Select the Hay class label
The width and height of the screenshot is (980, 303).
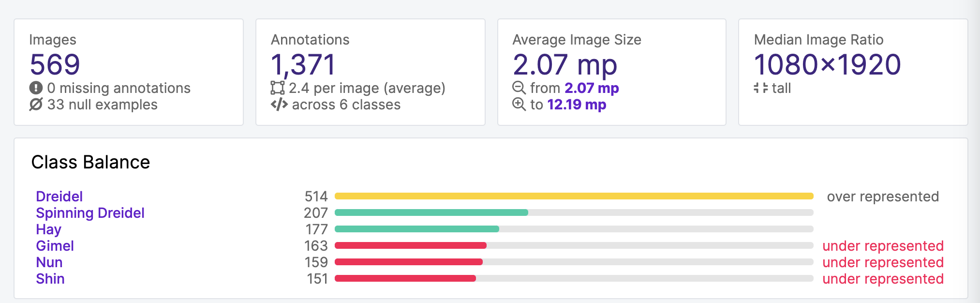[x=48, y=229]
